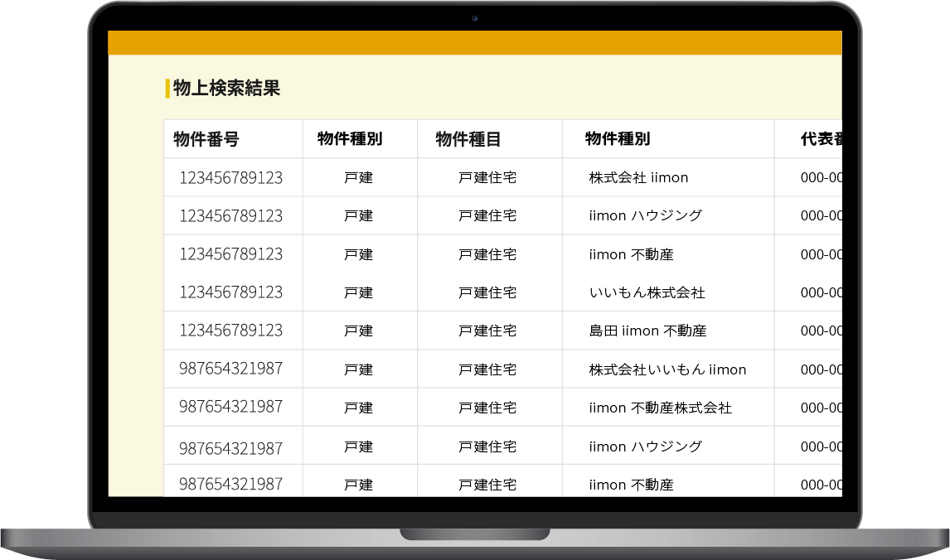Click the cut-off 代表 column header
The width and height of the screenshot is (950, 560).
(x=821, y=139)
